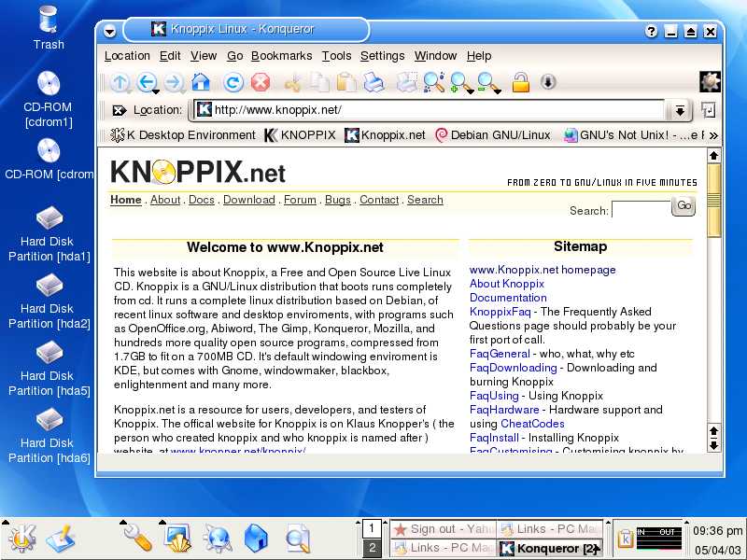Screen dimensions: 747x560
Task: Print the page using the printer icon
Action: click(x=374, y=82)
